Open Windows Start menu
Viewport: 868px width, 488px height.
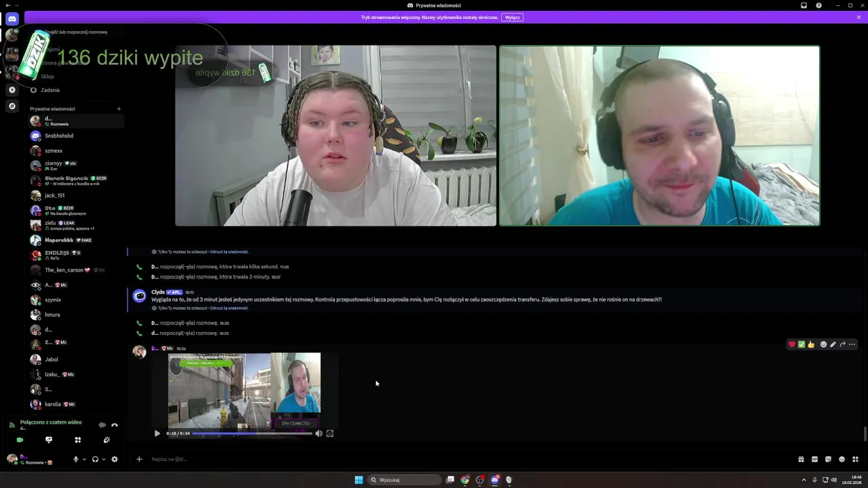(359, 480)
